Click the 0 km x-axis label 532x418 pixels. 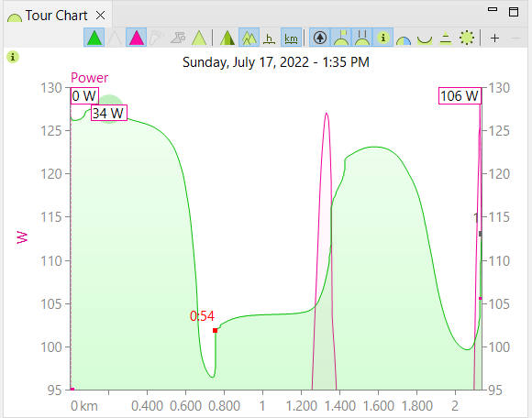[84, 406]
